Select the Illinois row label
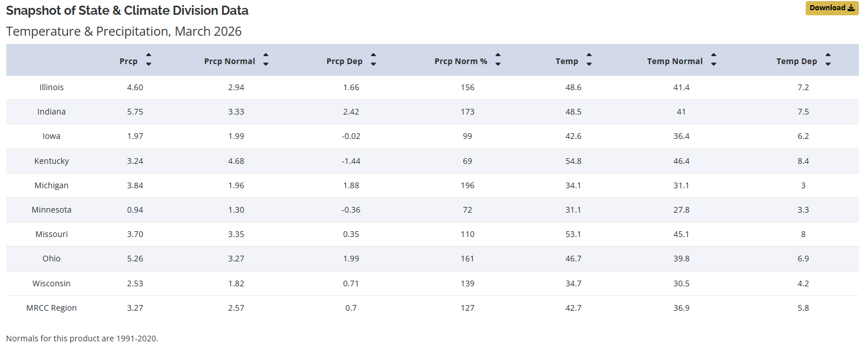The height and width of the screenshot is (347, 868). [52, 87]
